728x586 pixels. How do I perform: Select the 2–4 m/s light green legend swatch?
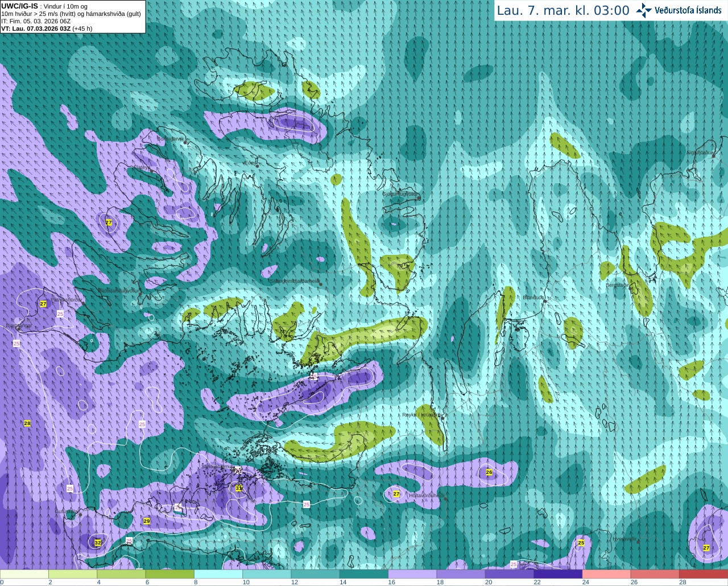point(73,574)
